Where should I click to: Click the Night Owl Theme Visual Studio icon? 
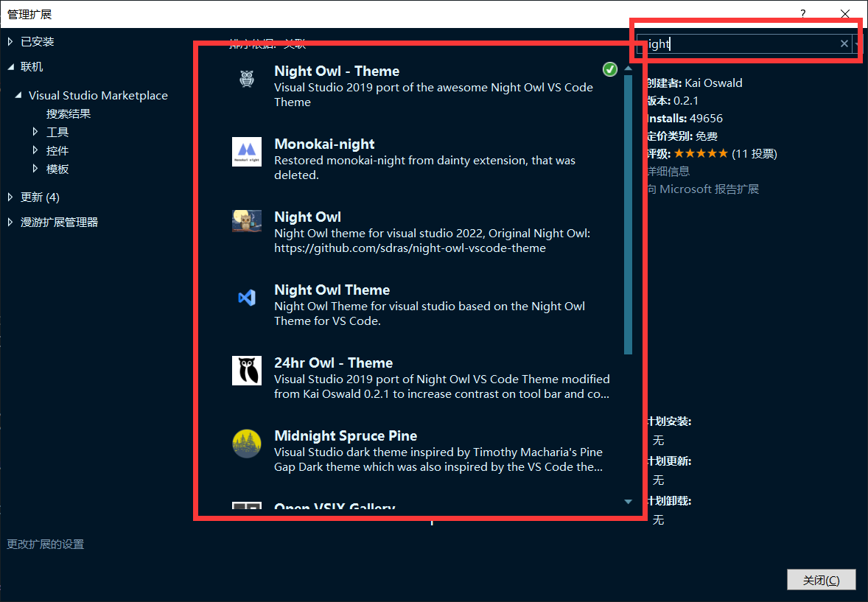[x=247, y=298]
